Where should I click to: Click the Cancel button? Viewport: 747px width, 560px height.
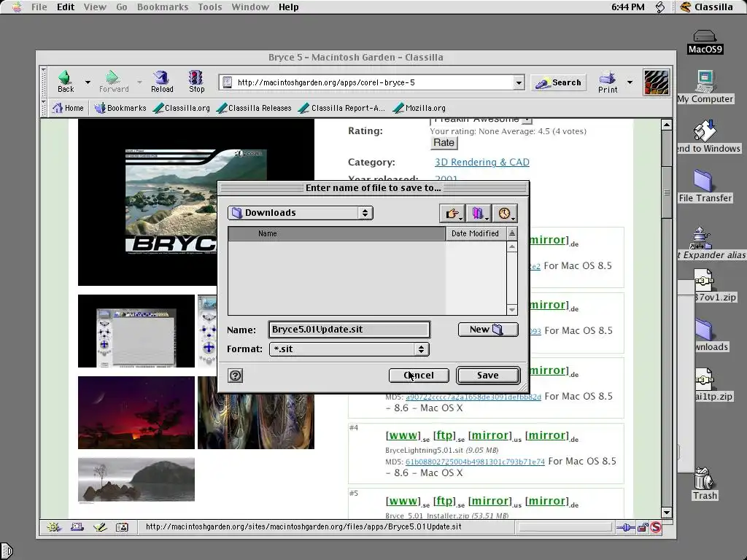[419, 376]
